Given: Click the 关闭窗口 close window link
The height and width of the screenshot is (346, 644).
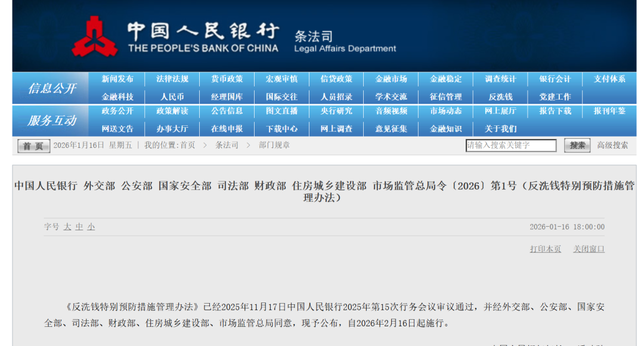Looking at the screenshot, I should click(x=589, y=249).
